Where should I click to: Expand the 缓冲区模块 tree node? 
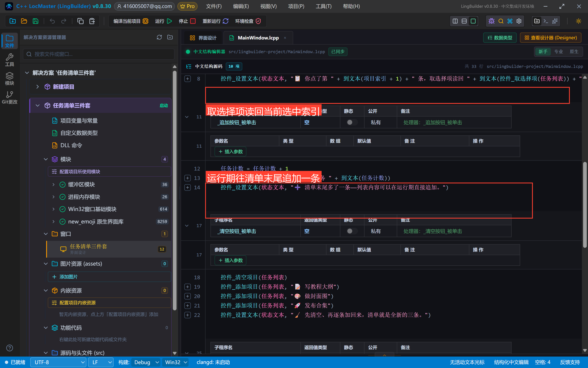54,184
